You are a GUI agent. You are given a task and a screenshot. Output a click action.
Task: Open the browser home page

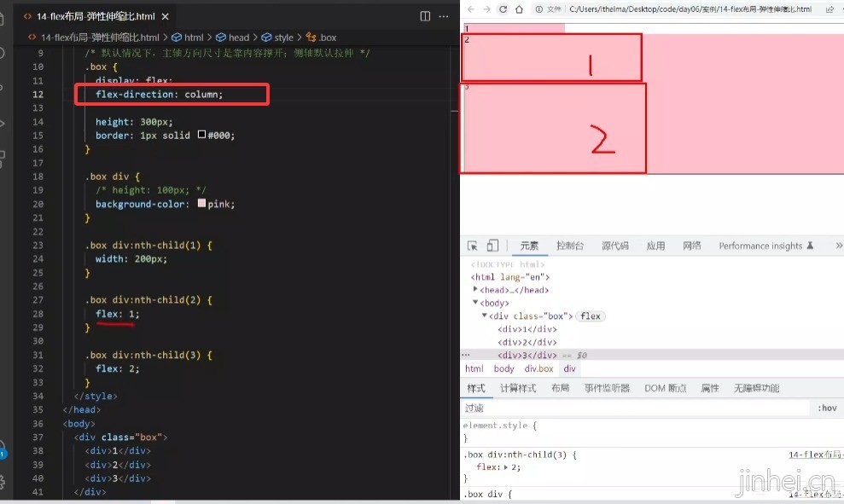click(519, 9)
